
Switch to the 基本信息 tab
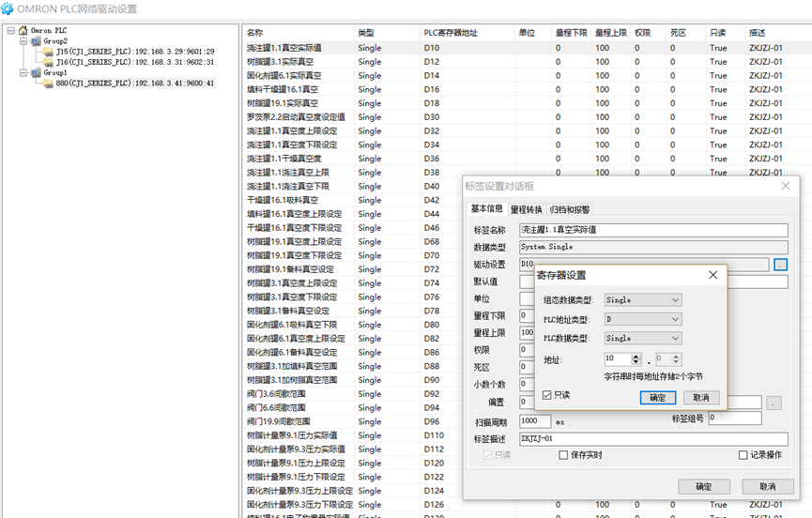(x=486, y=208)
